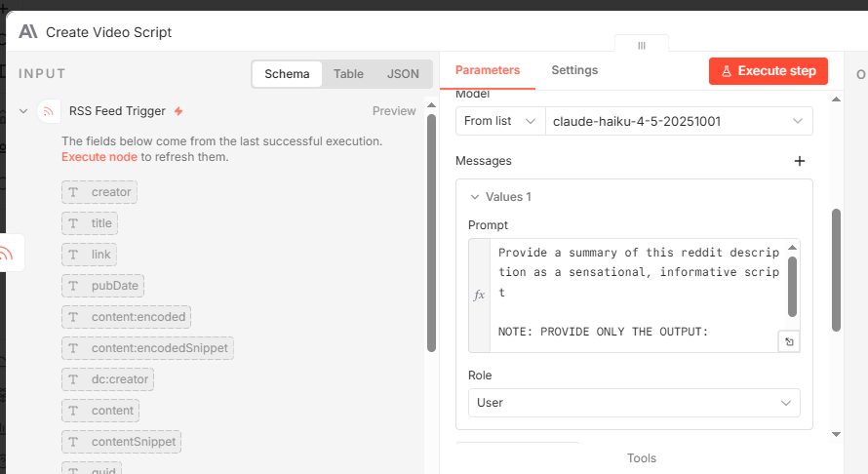The height and width of the screenshot is (474, 868).
Task: Open the Role dropdown showing User
Action: (634, 403)
